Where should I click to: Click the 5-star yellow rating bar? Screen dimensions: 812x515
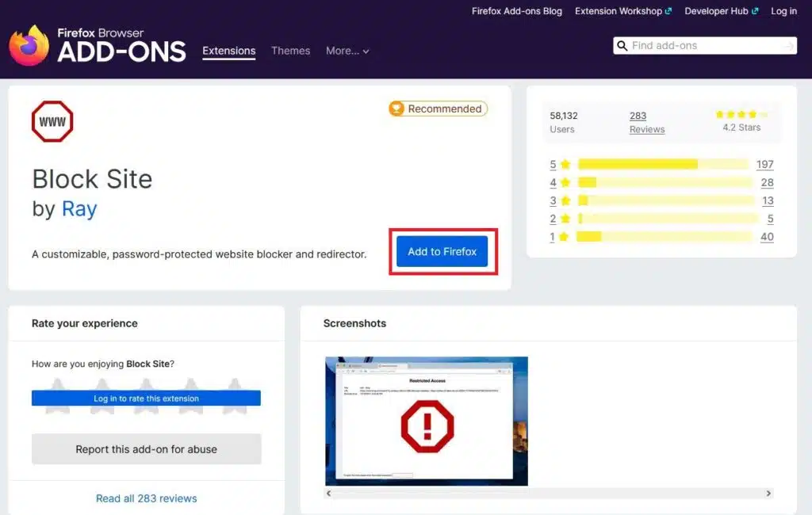pyautogui.click(x=663, y=165)
